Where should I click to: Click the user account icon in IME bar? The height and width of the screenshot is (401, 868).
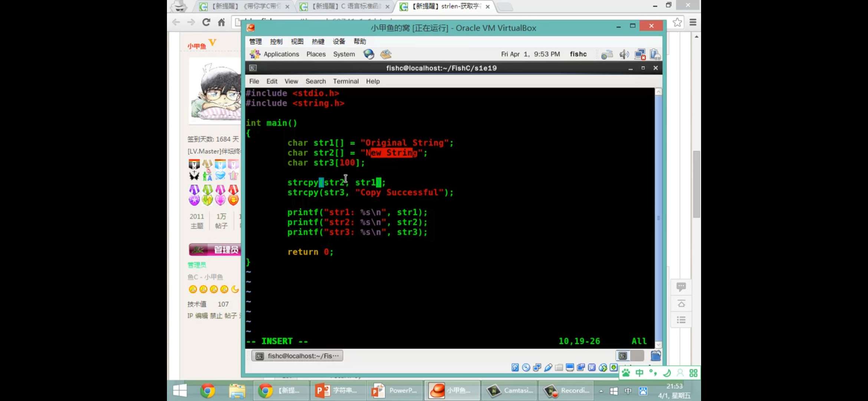680,373
